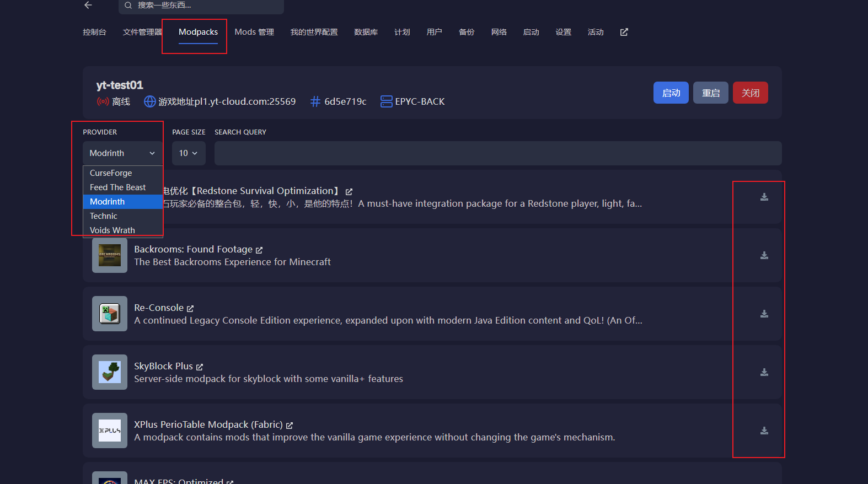Download the SkyBlock Plus modpack
868x484 pixels.
tap(764, 372)
